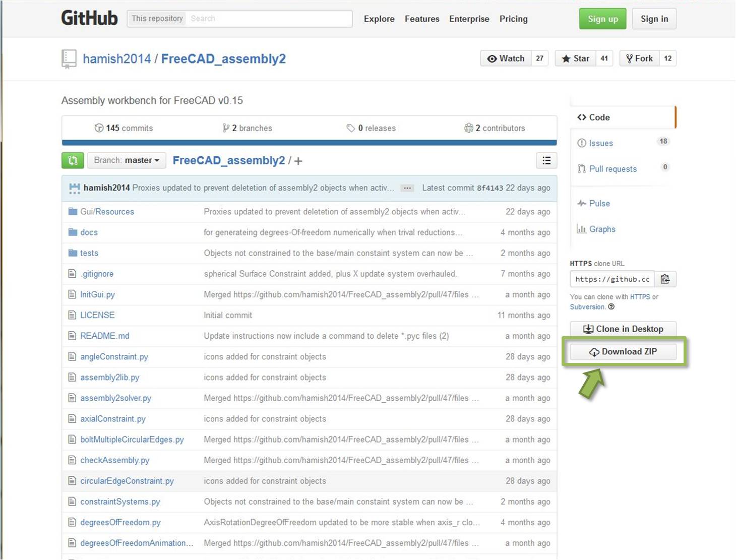View the 2 branches

pyautogui.click(x=247, y=128)
